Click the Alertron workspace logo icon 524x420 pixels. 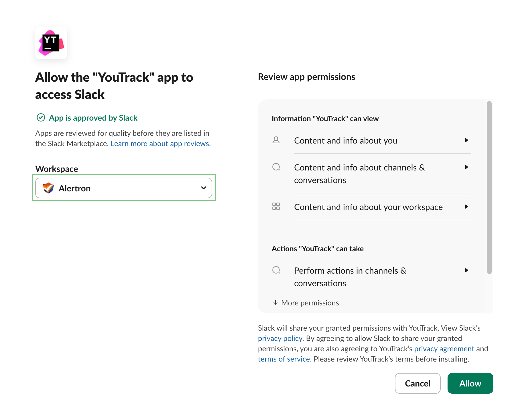coord(48,188)
